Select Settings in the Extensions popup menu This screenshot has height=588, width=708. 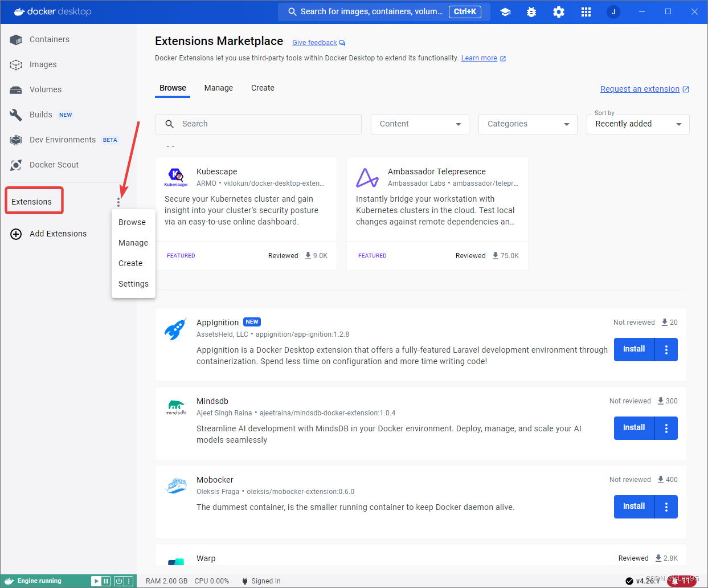[133, 284]
